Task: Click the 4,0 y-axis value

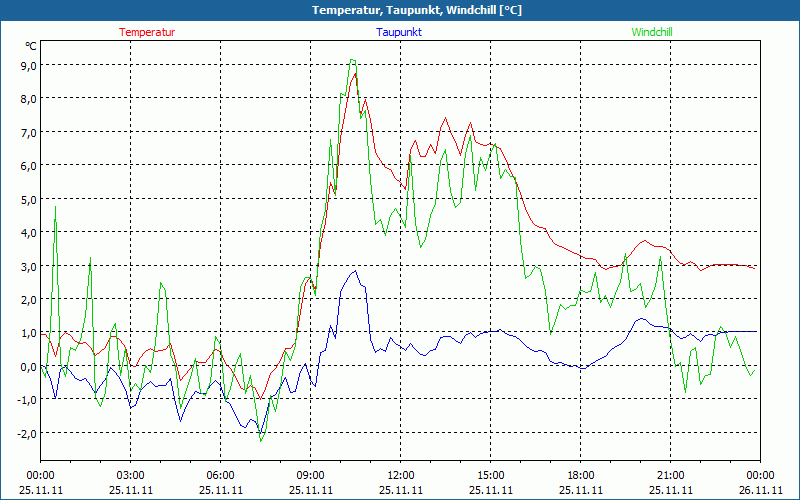Action: click(28, 232)
